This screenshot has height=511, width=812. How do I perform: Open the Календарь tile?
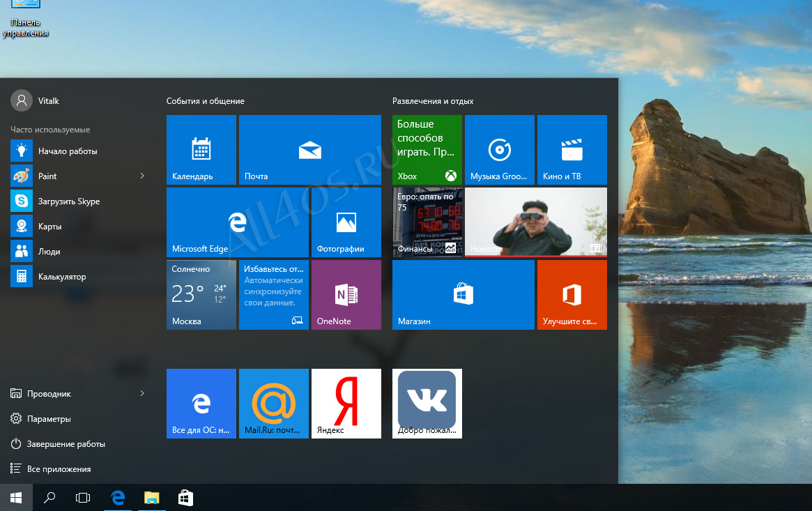[x=201, y=150]
